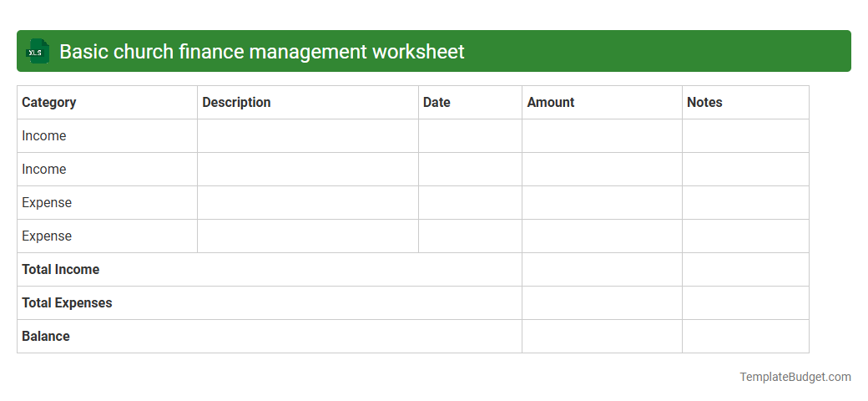The image size is (868, 401).
Task: Click the Notes cell in Total Income row
Action: click(x=745, y=270)
